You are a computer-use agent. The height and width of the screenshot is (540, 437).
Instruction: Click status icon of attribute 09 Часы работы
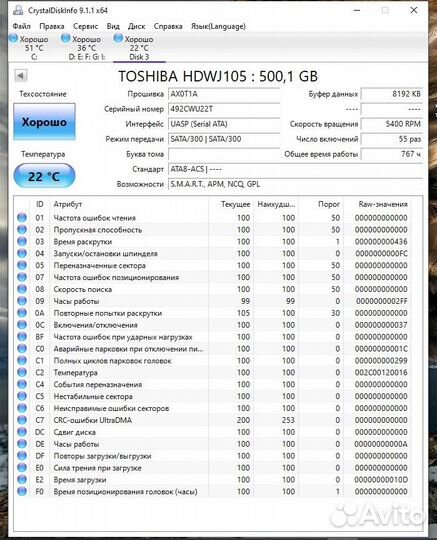coord(22,301)
